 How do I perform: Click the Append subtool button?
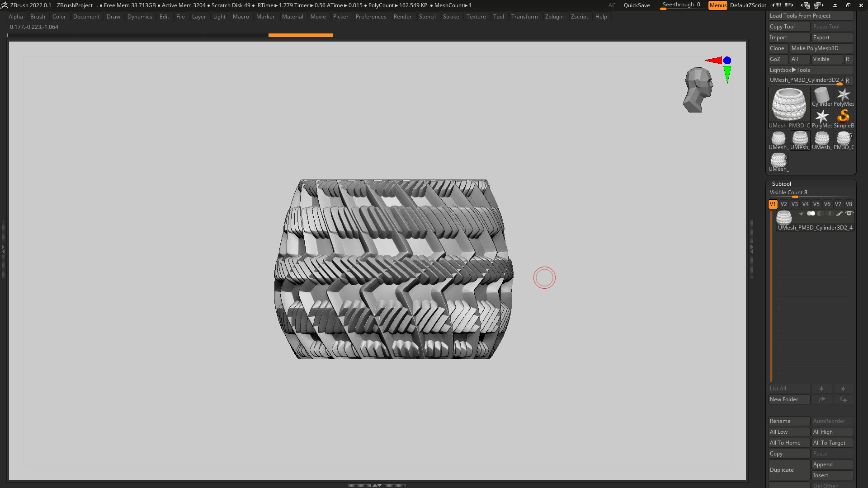point(832,465)
